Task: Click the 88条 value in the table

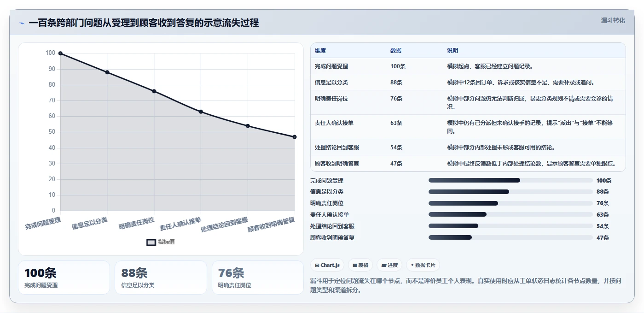Action: pyautogui.click(x=396, y=83)
